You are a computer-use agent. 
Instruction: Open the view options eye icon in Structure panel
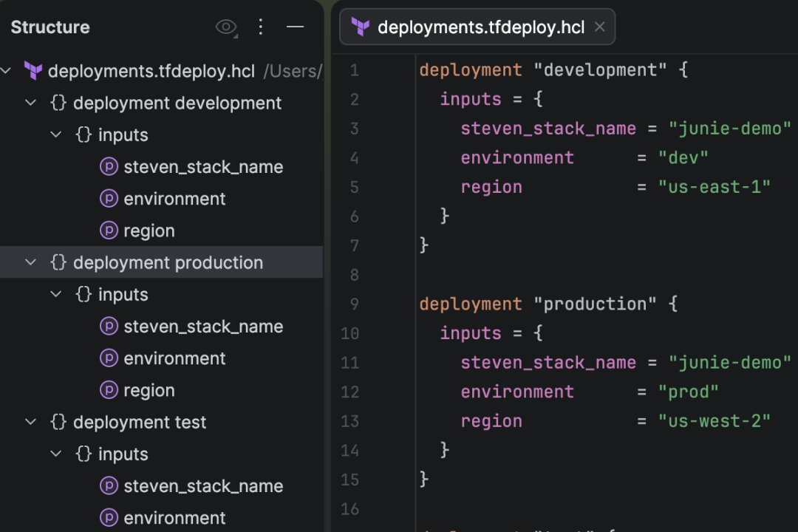coord(225,27)
